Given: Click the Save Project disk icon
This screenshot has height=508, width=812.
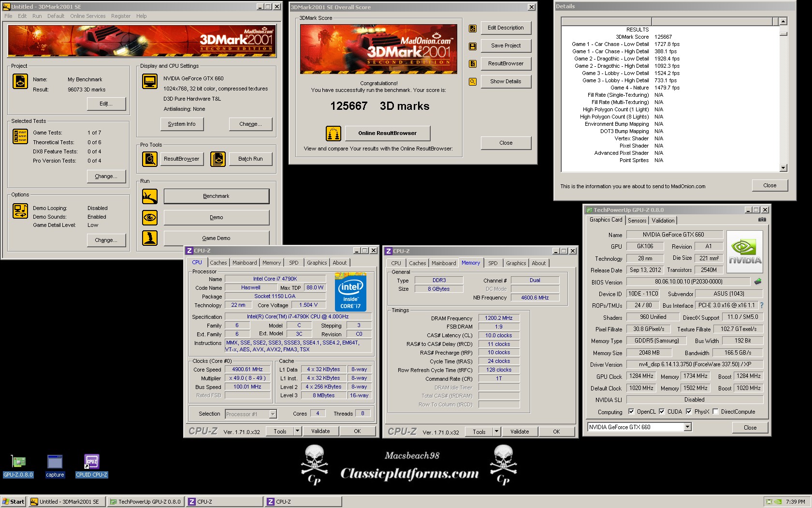Looking at the screenshot, I should 473,46.
